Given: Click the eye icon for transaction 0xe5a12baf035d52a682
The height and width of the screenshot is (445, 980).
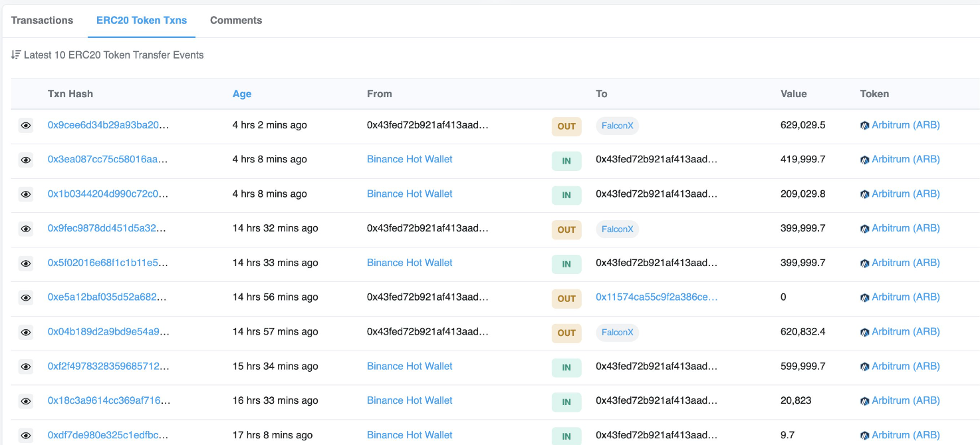Looking at the screenshot, I should point(26,297).
